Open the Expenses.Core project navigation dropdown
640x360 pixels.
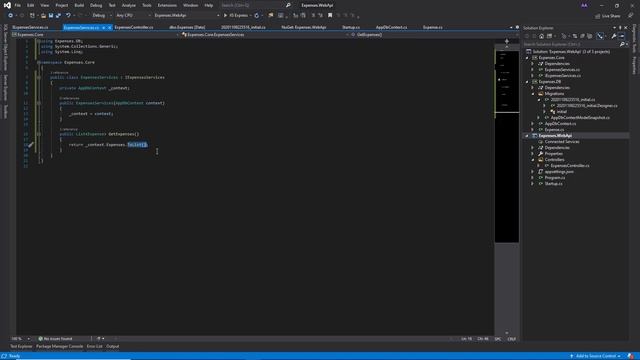(x=95, y=35)
